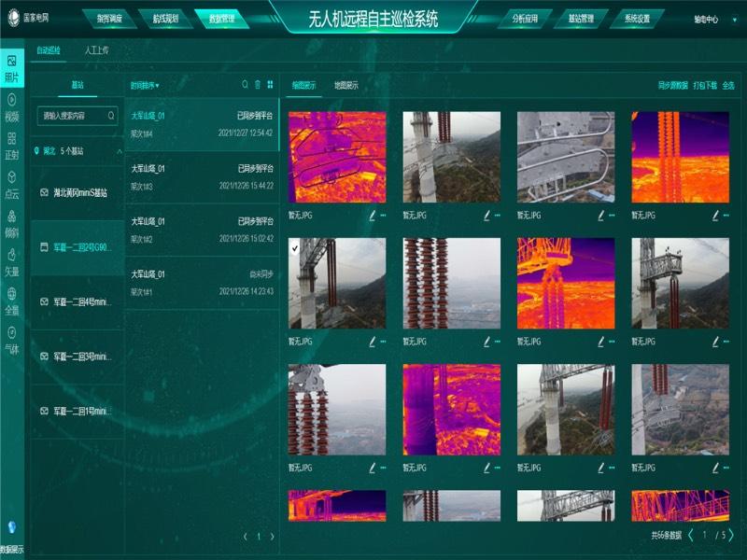Image resolution: width=747 pixels, height=560 pixels.
Task: Open the 照片 photos sidebar section
Action: (12, 68)
